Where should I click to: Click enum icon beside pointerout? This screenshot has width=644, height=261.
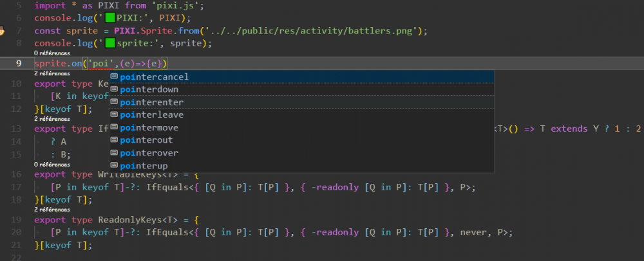point(114,140)
